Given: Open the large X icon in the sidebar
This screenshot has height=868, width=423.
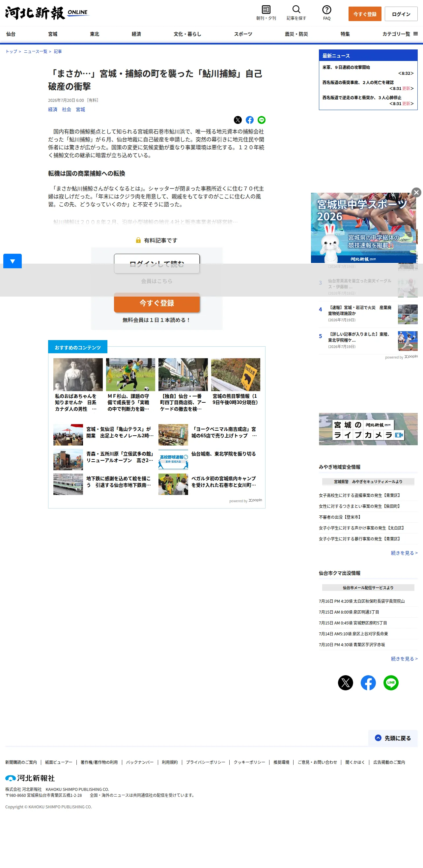Looking at the screenshot, I should [x=346, y=683].
